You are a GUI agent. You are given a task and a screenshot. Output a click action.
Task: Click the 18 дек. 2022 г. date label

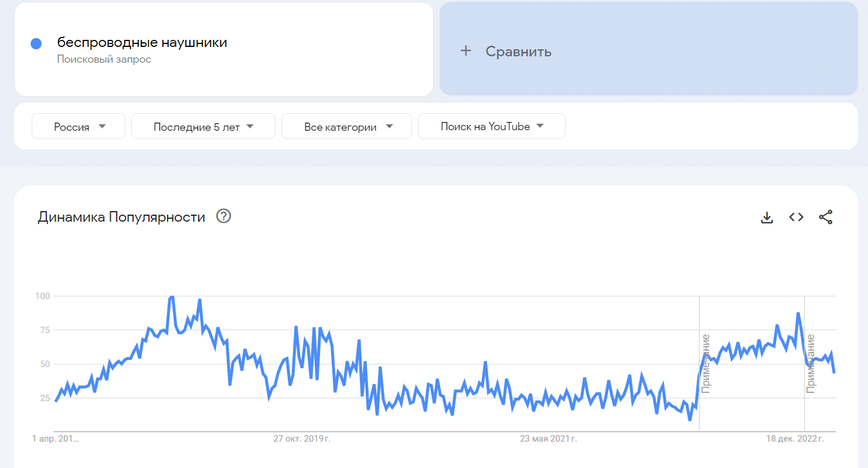(x=795, y=439)
